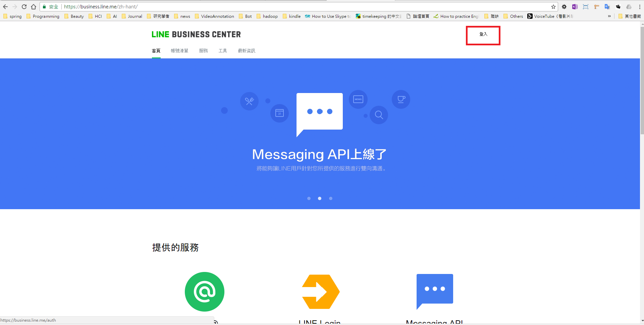This screenshot has height=325, width=644.
Task: Click the Messaging API上線了 banner headline
Action: [319, 154]
